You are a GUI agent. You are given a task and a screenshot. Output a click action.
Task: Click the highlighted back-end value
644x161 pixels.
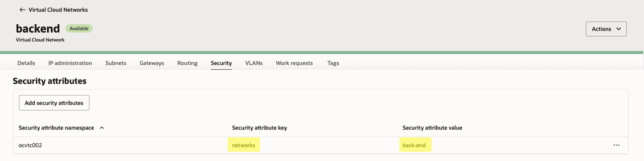pos(414,145)
